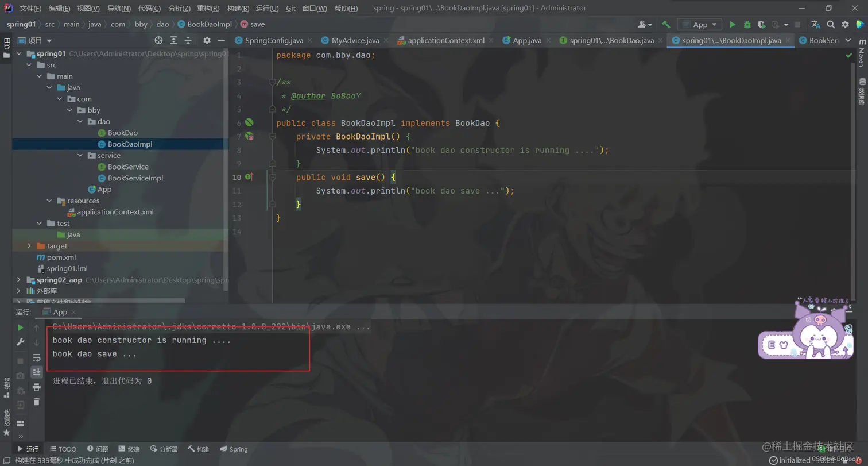Click implemented-interface gutter icon on line 6
Screen dimensions: 868x466
coord(249,122)
